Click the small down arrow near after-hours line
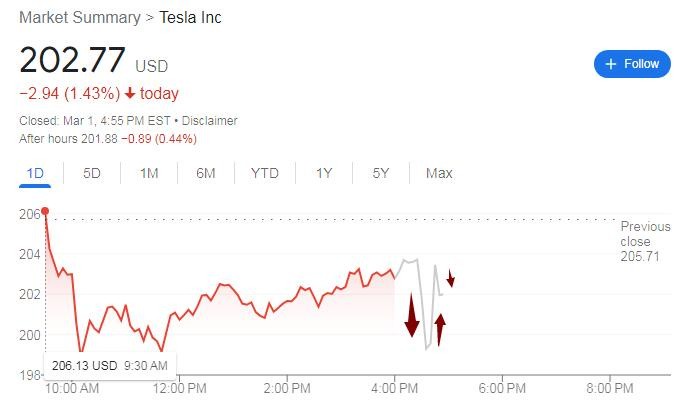Viewport: 675px width, 411px height. click(451, 278)
